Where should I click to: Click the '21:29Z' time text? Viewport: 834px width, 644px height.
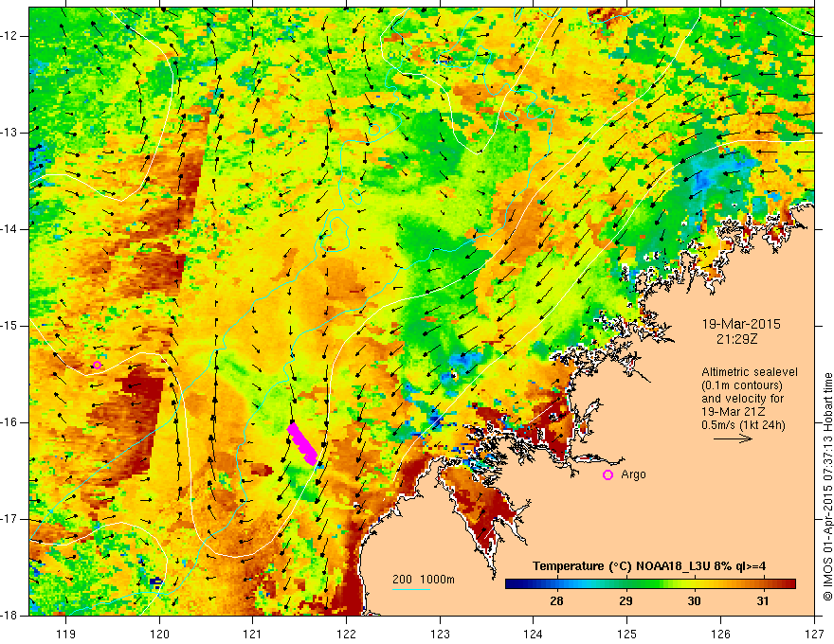pyautogui.click(x=736, y=339)
